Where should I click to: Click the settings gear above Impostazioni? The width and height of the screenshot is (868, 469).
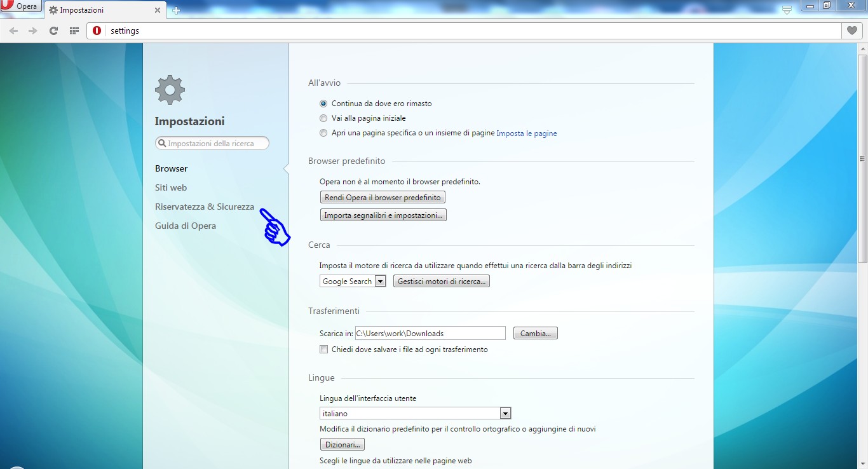click(169, 89)
